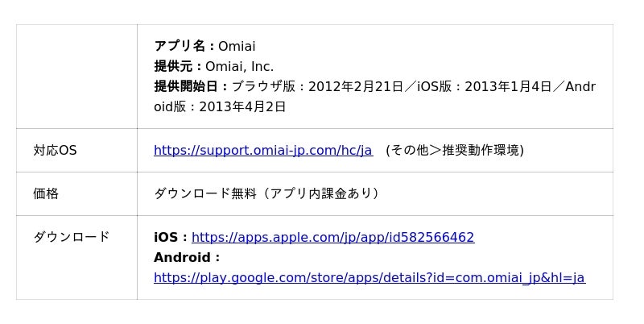Click the provider name Omiai, Inc.
Image resolution: width=644 pixels, height=324 pixels.
click(239, 66)
